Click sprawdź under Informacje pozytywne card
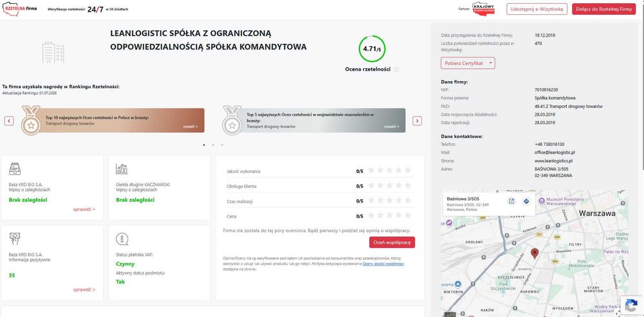The height and width of the screenshot is (317, 644). click(84, 289)
